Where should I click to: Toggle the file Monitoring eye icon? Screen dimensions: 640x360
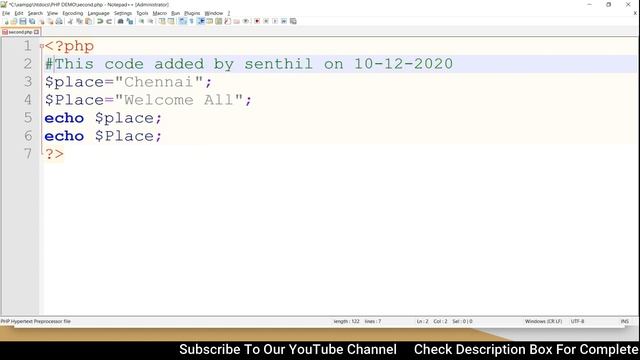point(246,21)
